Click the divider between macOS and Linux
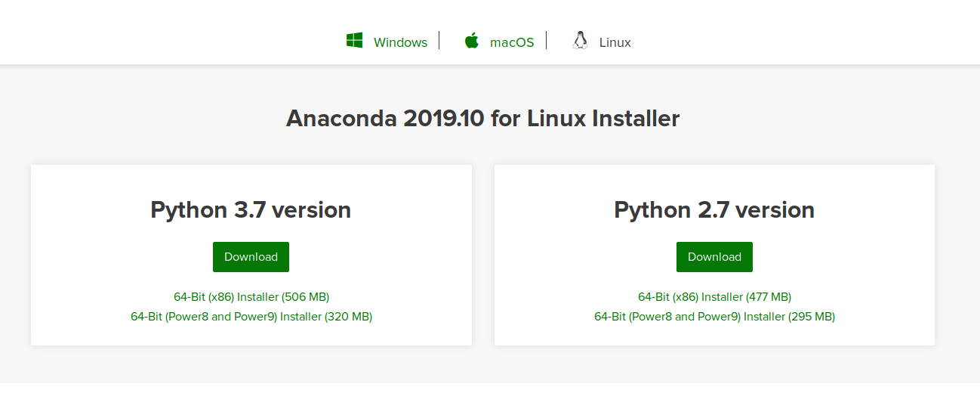Screen dimensions: 980x418 click(546, 40)
